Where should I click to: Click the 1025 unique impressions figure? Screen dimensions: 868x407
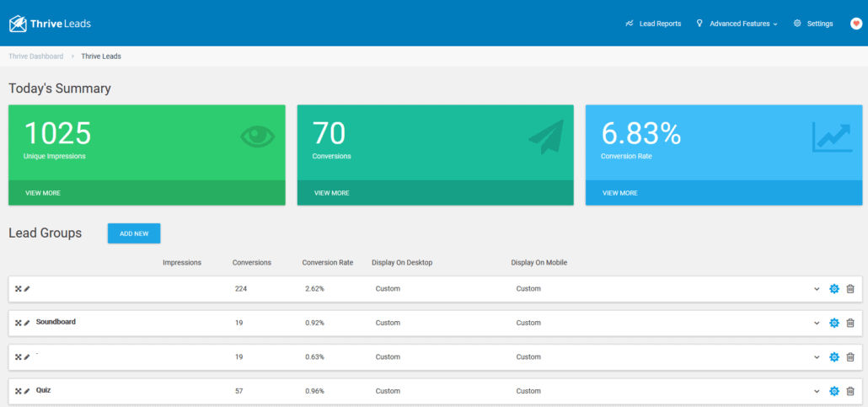coord(57,133)
